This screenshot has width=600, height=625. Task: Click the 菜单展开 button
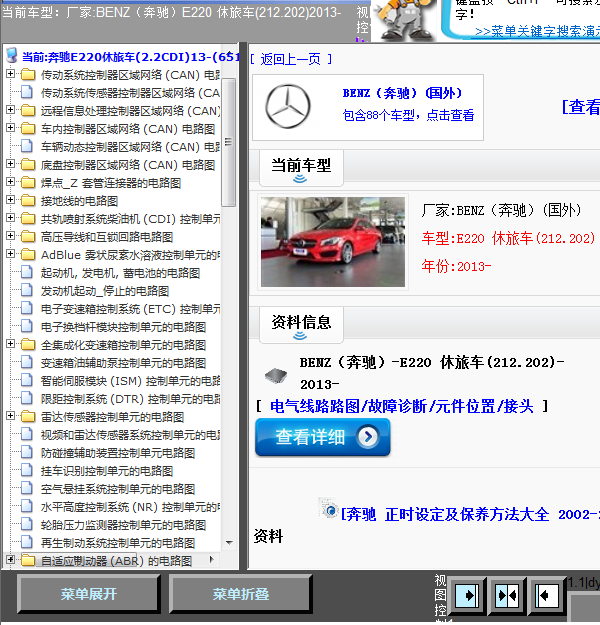coord(89,594)
